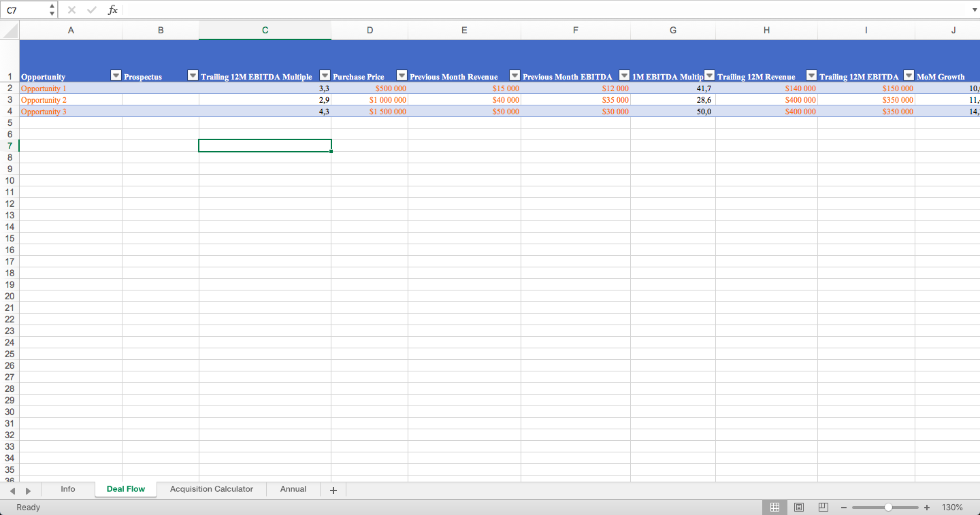The height and width of the screenshot is (515, 980).
Task: Select the Deal Flow sheet tab
Action: click(126, 489)
